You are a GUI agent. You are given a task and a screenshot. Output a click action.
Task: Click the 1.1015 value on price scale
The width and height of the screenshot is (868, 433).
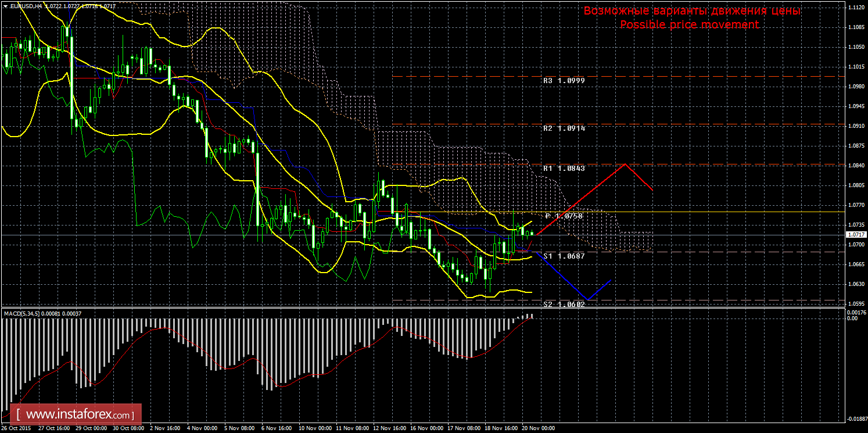point(855,67)
